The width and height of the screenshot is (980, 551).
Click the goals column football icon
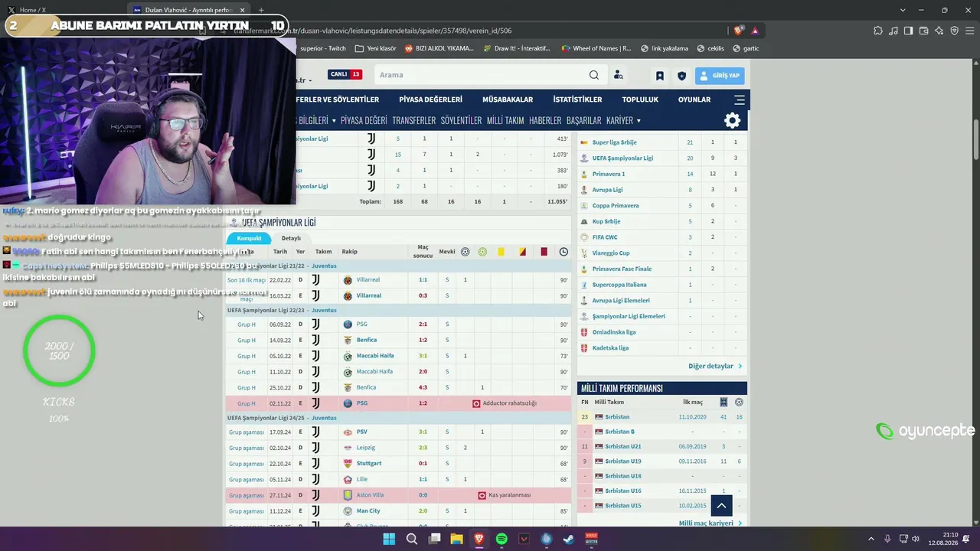465,252
